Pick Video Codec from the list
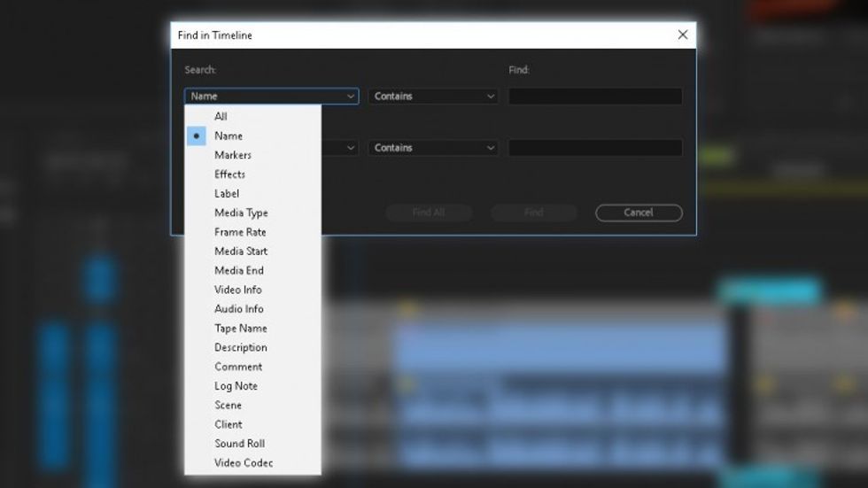 point(252,462)
